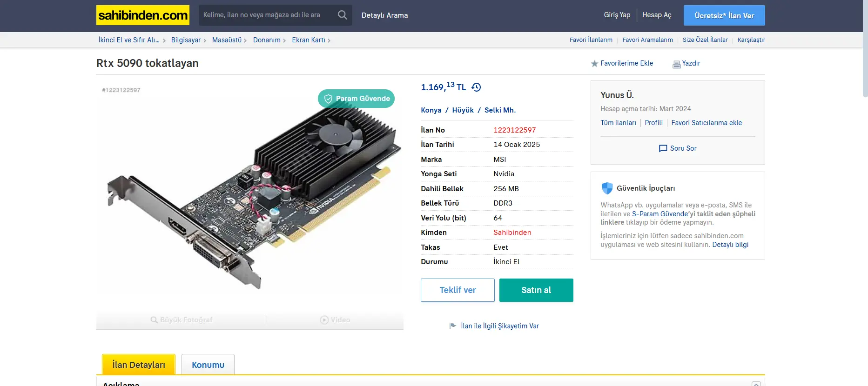The width and height of the screenshot is (868, 386).
Task: Open Favori Aramalarım menu item
Action: coord(647,40)
